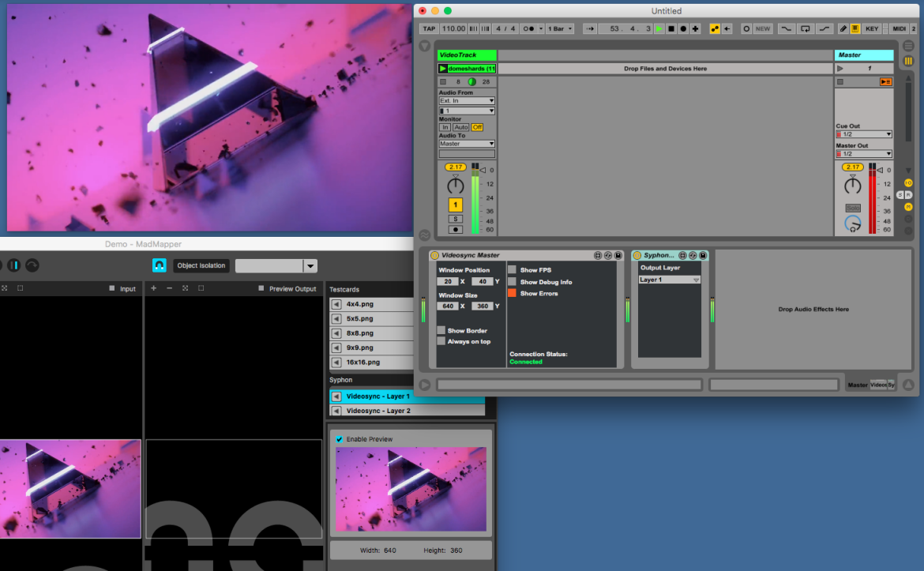Launch the domeshards clip play triangle
Viewport: 924px width, 571px height.
click(x=442, y=69)
